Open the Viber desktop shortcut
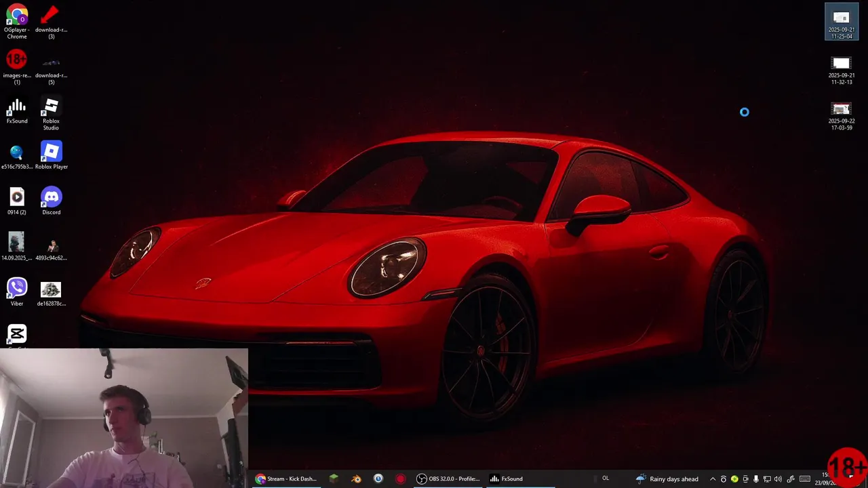 [x=17, y=293]
